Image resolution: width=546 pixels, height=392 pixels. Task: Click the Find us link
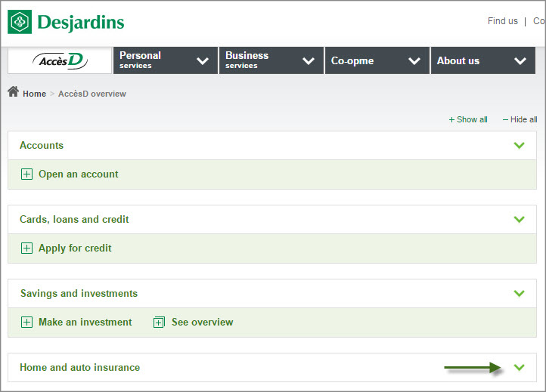tap(502, 21)
